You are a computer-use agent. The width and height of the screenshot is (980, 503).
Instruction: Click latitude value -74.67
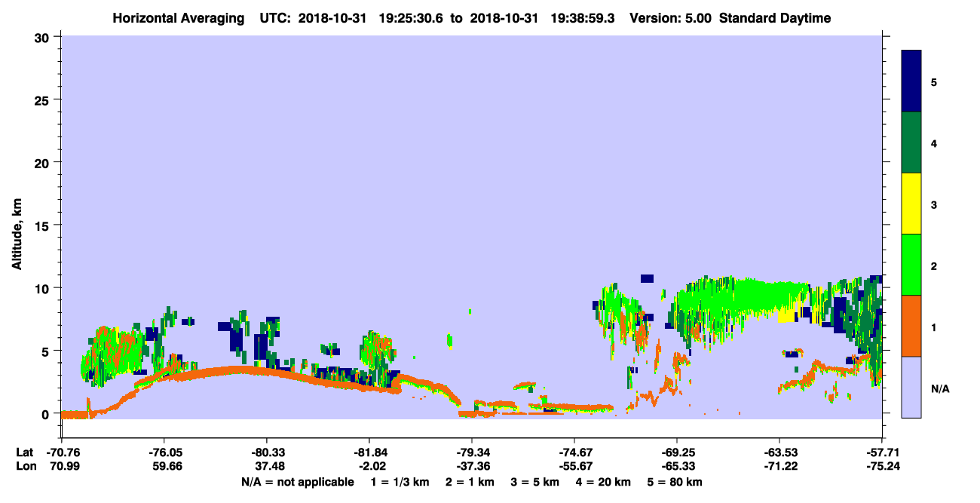pos(574,452)
